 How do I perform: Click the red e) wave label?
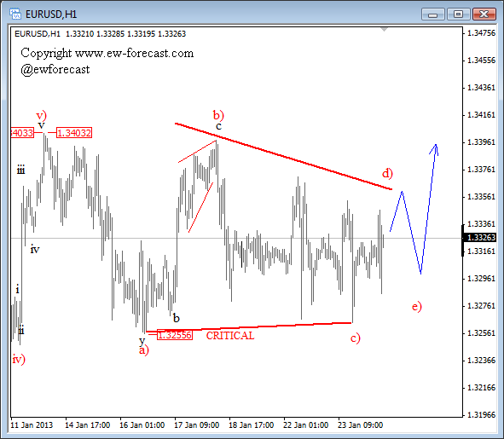416,306
